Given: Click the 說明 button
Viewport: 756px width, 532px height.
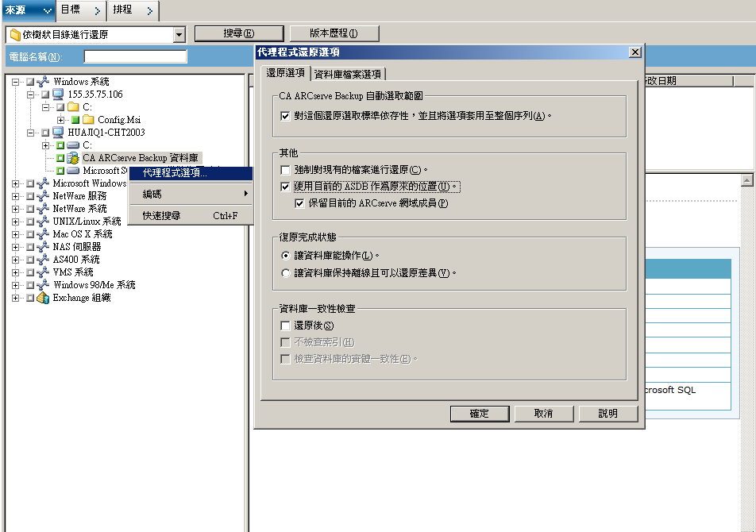Looking at the screenshot, I should click(608, 414).
